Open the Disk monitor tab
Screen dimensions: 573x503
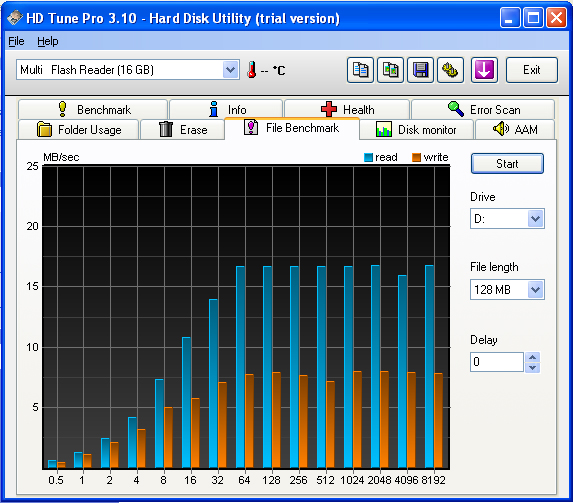pos(416,129)
